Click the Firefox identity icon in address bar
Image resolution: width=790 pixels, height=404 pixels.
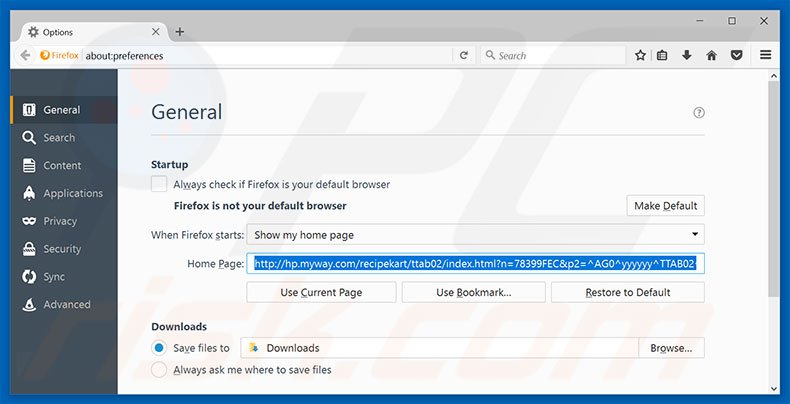tap(44, 55)
